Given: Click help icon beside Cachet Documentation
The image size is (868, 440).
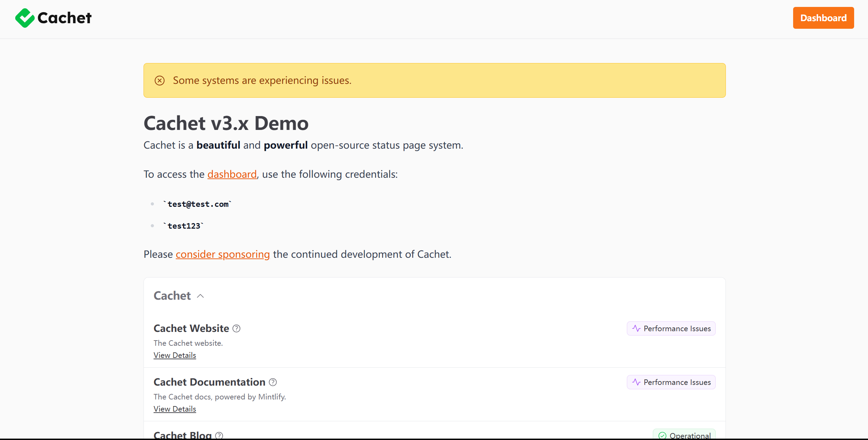Looking at the screenshot, I should click(273, 382).
